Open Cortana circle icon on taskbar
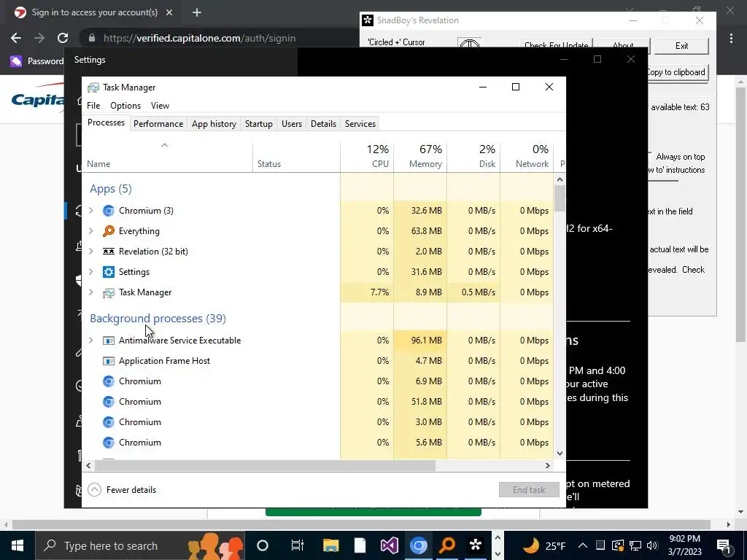This screenshot has width=747, height=560. [263, 545]
